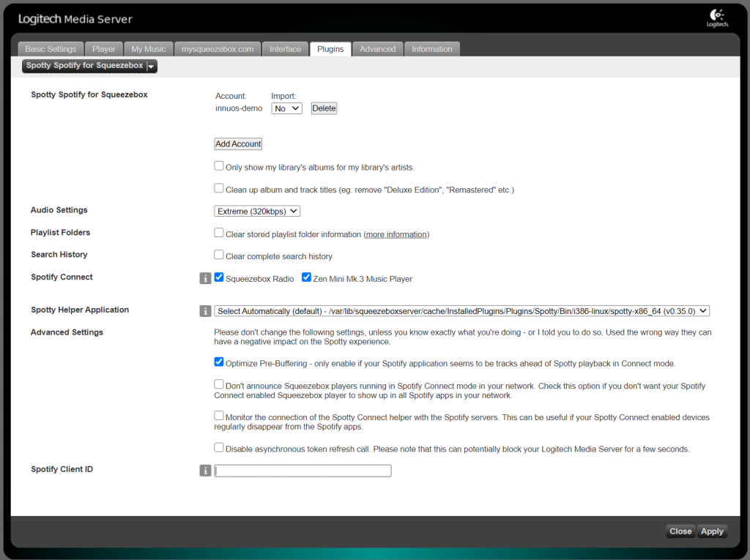Disable Optimize Pre-Buffering checkbox

click(218, 362)
